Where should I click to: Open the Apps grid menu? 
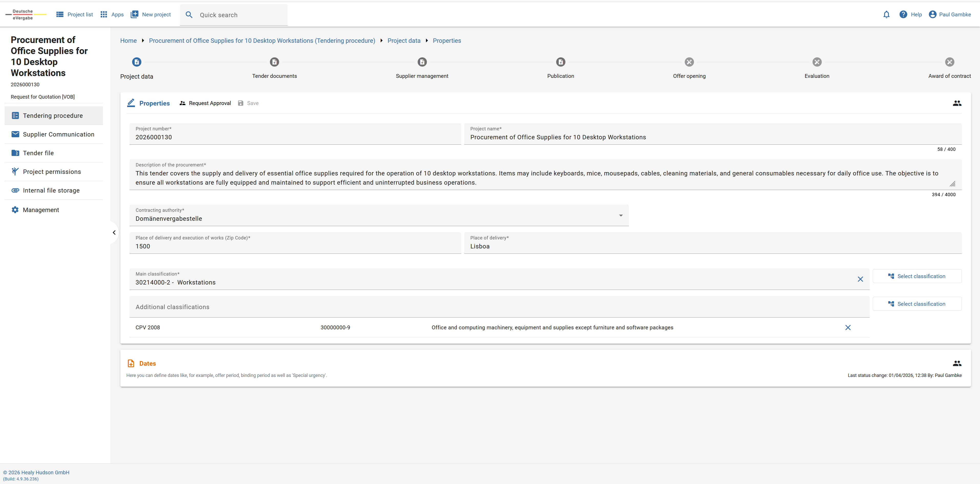pos(111,14)
